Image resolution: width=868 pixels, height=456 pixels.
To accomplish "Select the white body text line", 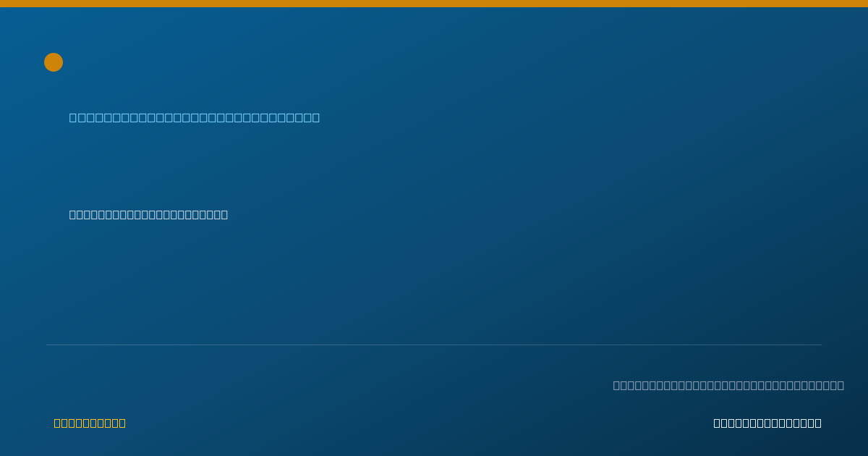I will 148,214.
